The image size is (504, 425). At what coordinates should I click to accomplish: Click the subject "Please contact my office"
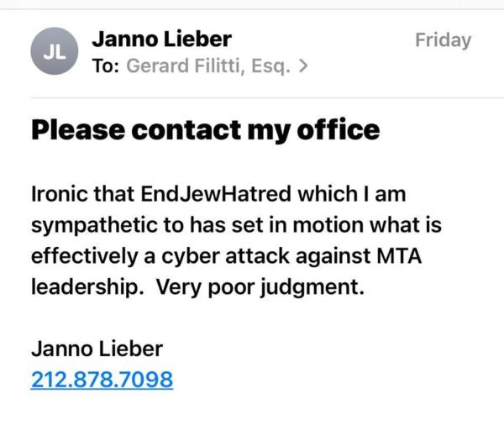click(x=205, y=130)
